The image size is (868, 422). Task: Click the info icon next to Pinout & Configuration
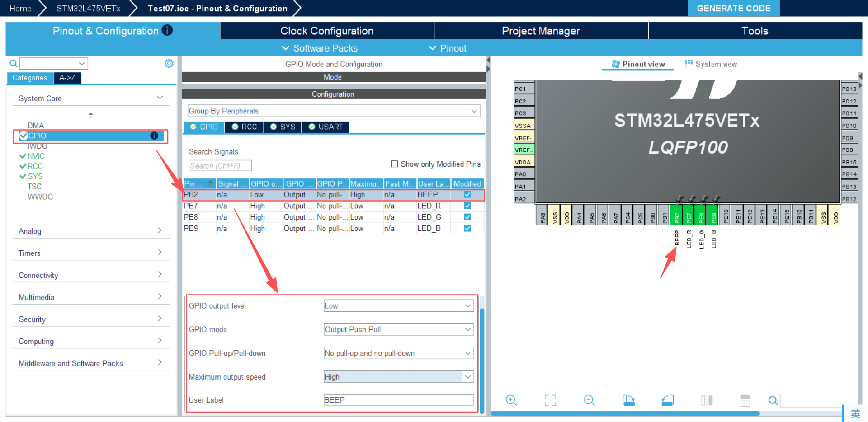pyautogui.click(x=167, y=30)
